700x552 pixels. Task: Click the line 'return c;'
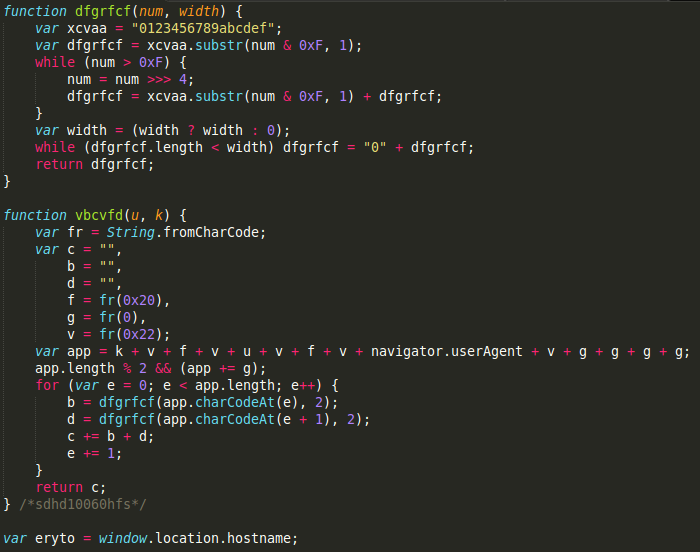[71, 487]
